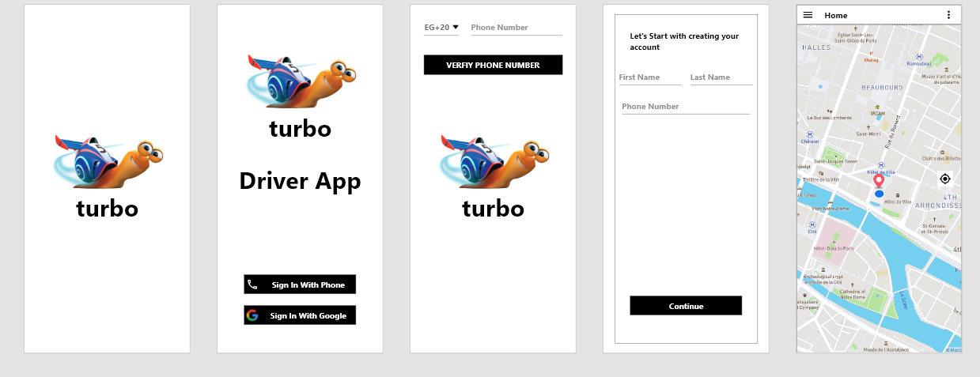Screen dimensions: 980x377
Task: Select the red location pin on map
Action: 879,183
